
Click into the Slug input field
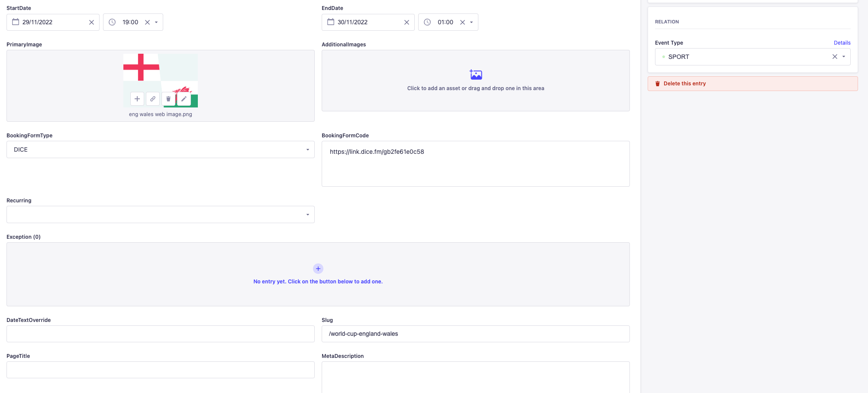point(475,334)
